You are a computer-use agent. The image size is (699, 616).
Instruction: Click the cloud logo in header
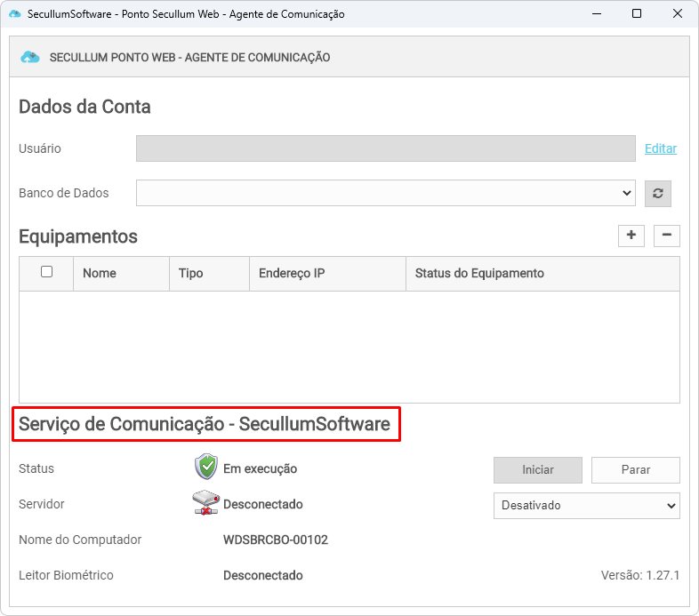(31, 58)
